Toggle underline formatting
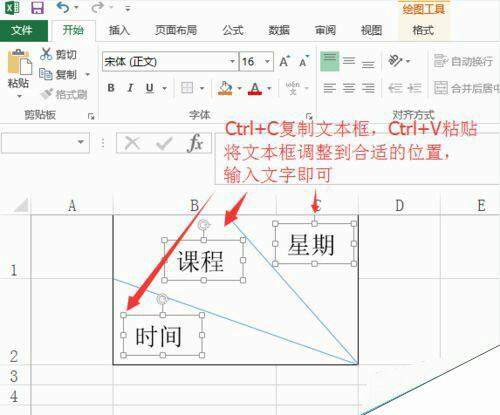Viewport: 500px width, 415px height. [x=150, y=88]
